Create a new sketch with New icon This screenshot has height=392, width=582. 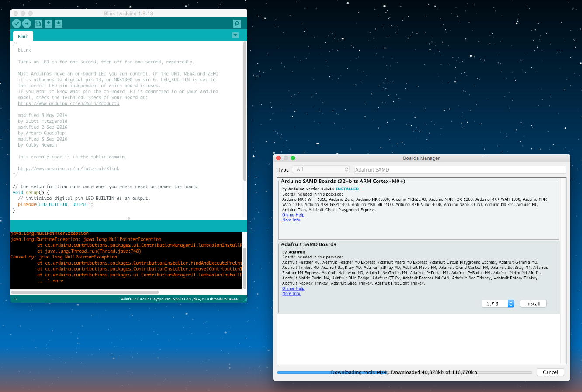pyautogui.click(x=38, y=24)
